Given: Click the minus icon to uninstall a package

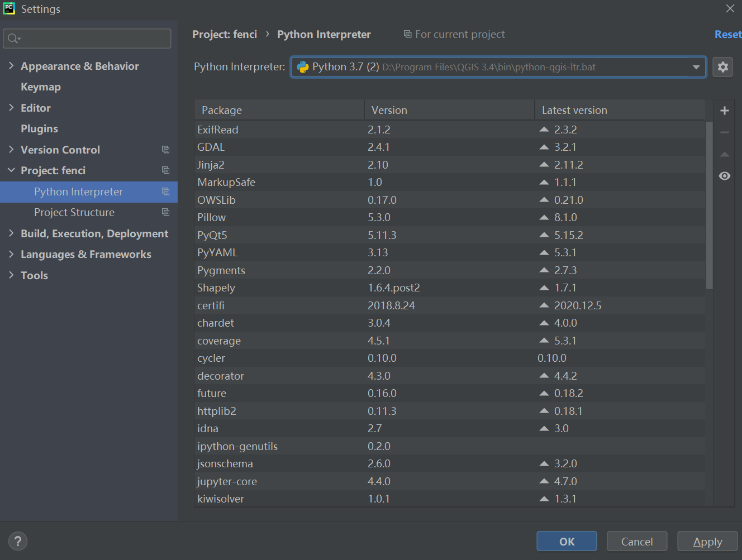Looking at the screenshot, I should click(724, 132).
